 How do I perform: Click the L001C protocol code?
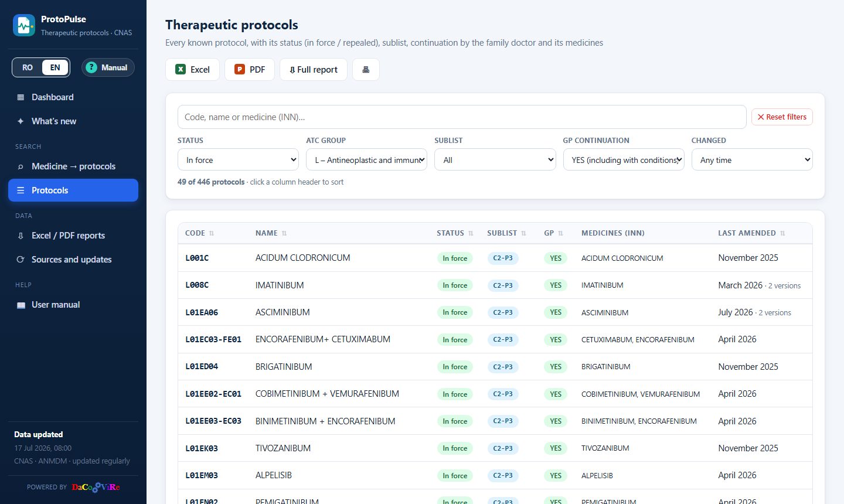point(197,258)
